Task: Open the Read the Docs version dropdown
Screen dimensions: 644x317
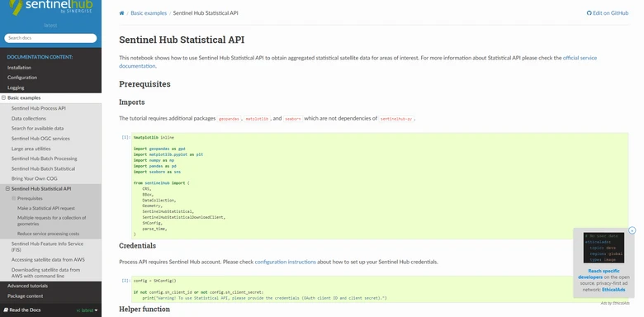Action: coord(87,310)
